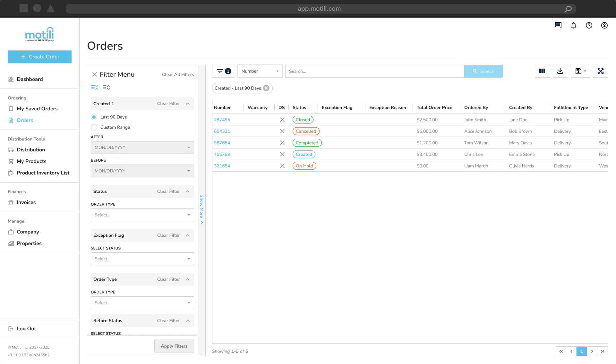Click the DS X icon for order 987654

click(x=282, y=143)
